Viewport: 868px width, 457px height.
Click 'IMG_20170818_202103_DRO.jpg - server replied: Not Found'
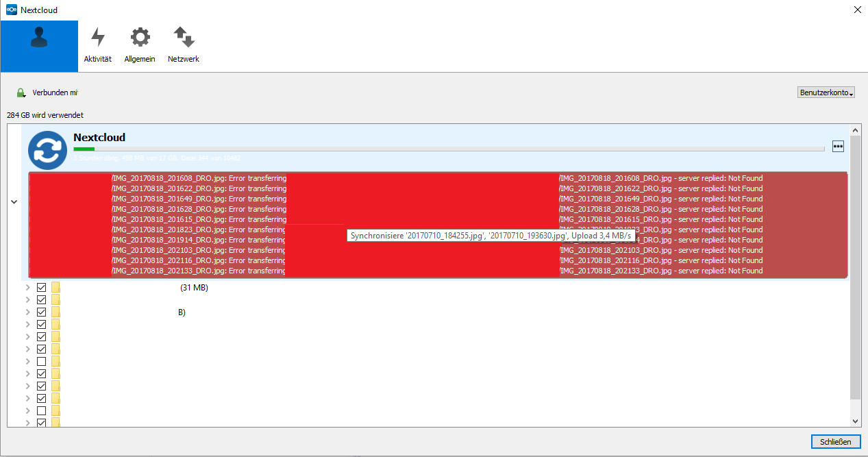[660, 250]
